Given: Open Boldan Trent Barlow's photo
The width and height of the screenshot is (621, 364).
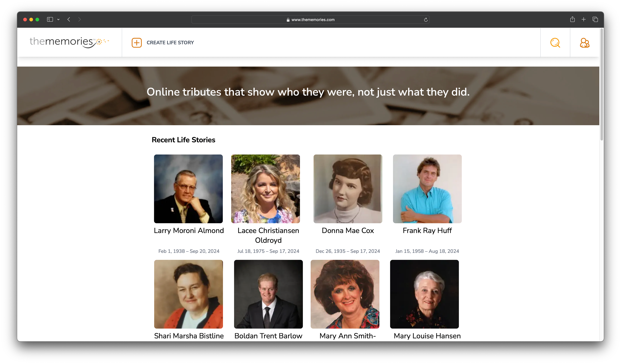Looking at the screenshot, I should click(x=268, y=294).
